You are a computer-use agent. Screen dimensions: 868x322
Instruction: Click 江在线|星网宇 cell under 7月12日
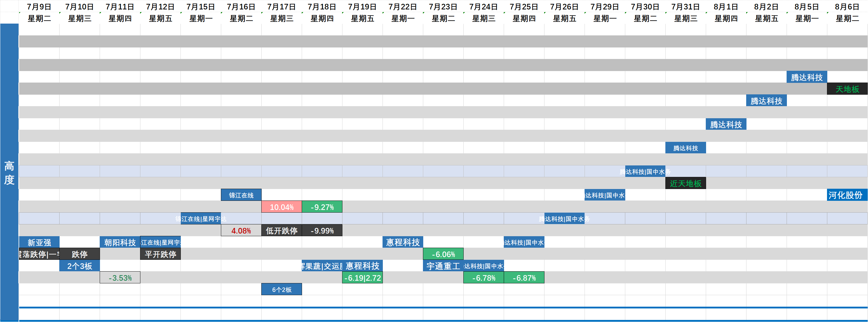pyautogui.click(x=160, y=242)
